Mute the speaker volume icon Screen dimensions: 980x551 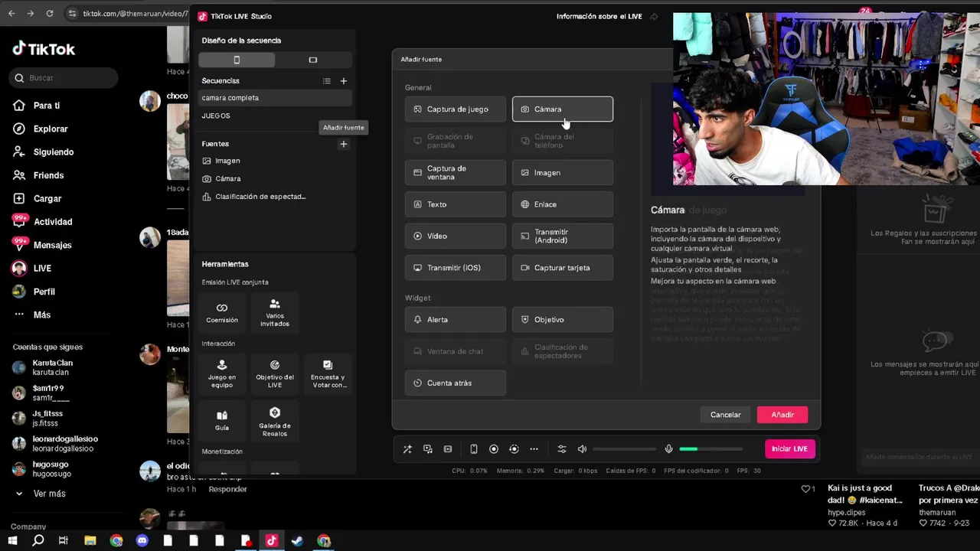(x=582, y=449)
